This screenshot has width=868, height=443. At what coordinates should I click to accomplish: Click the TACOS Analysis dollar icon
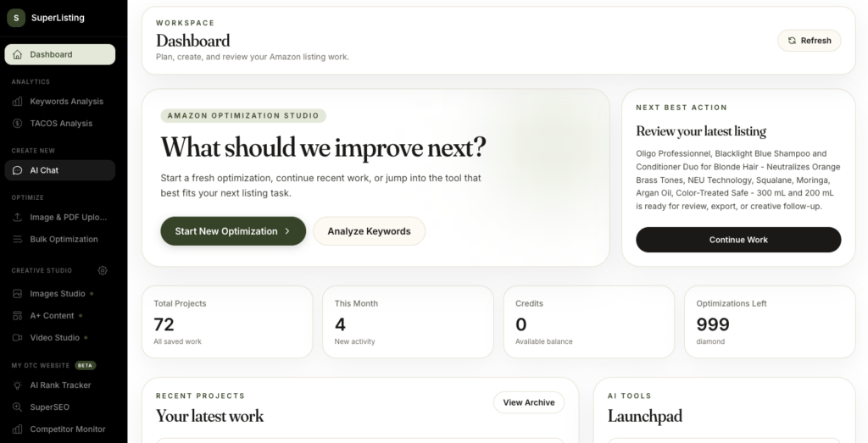pyautogui.click(x=18, y=124)
